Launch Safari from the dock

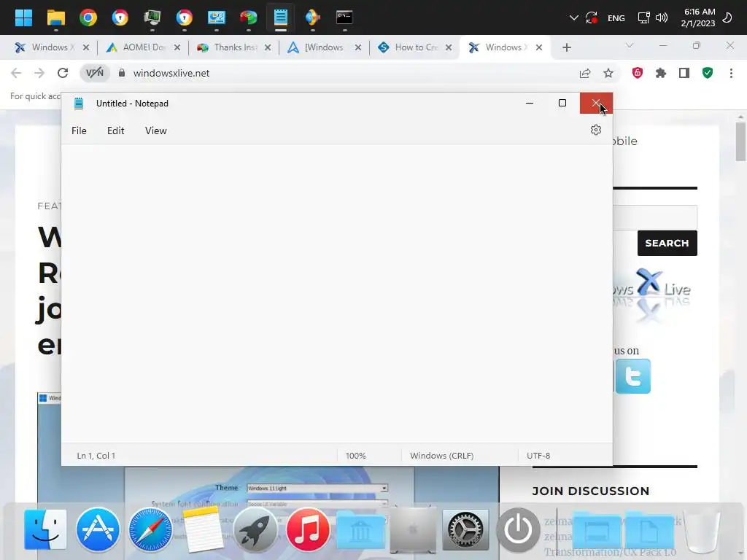[150, 529]
